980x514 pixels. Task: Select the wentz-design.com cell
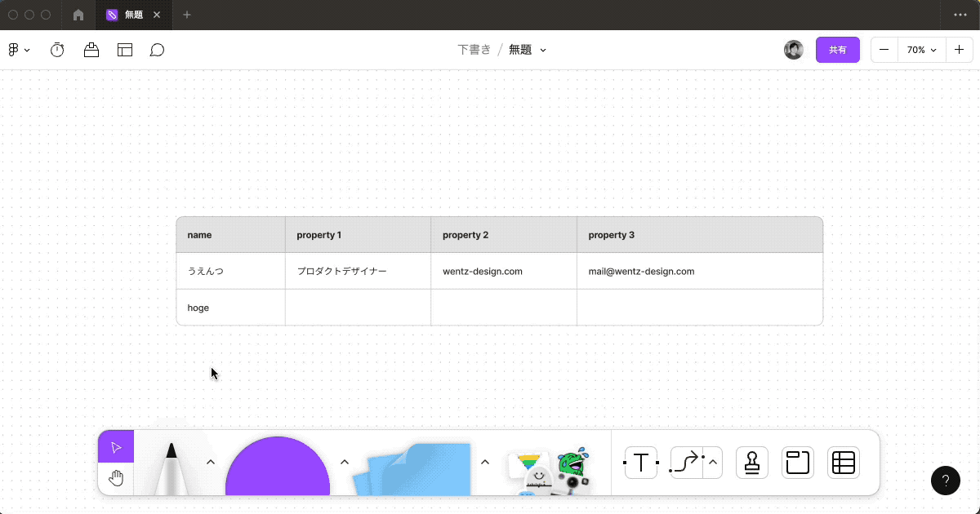[x=504, y=271]
